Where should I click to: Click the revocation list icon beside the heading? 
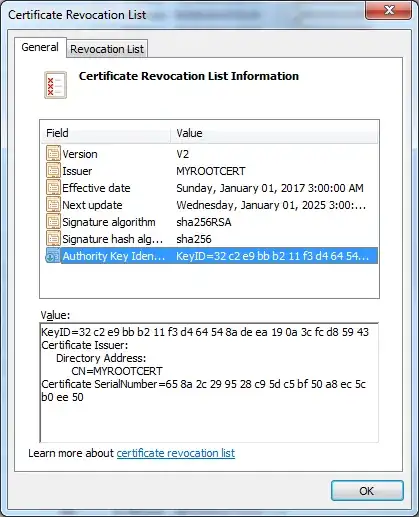tap(55, 85)
